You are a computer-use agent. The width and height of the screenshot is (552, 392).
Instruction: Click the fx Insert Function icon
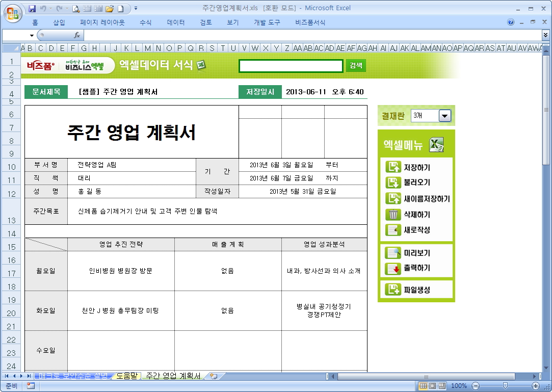pyautogui.click(x=77, y=35)
